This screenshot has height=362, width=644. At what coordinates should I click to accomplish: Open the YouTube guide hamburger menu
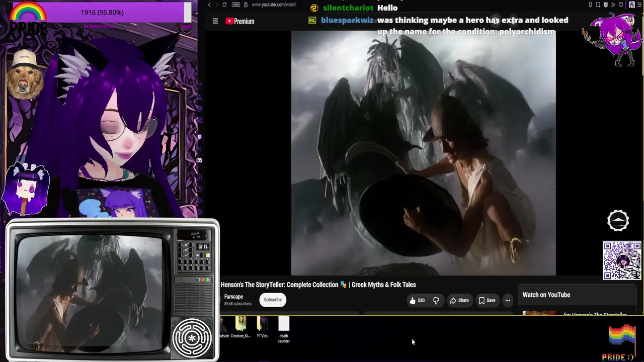(215, 21)
